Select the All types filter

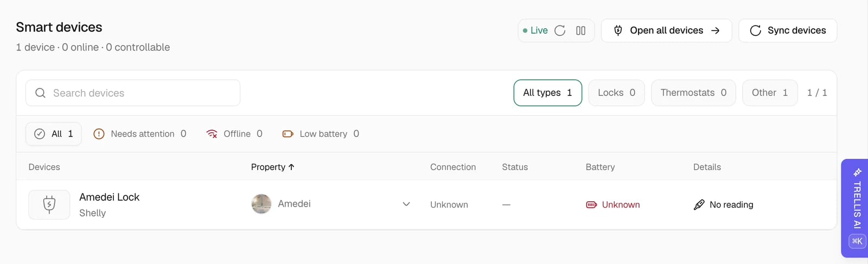click(547, 93)
